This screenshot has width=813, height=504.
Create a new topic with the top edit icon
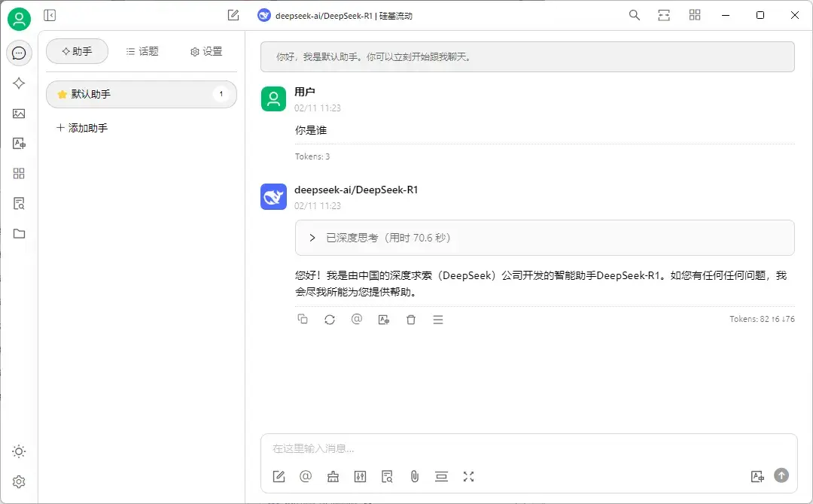coord(233,16)
